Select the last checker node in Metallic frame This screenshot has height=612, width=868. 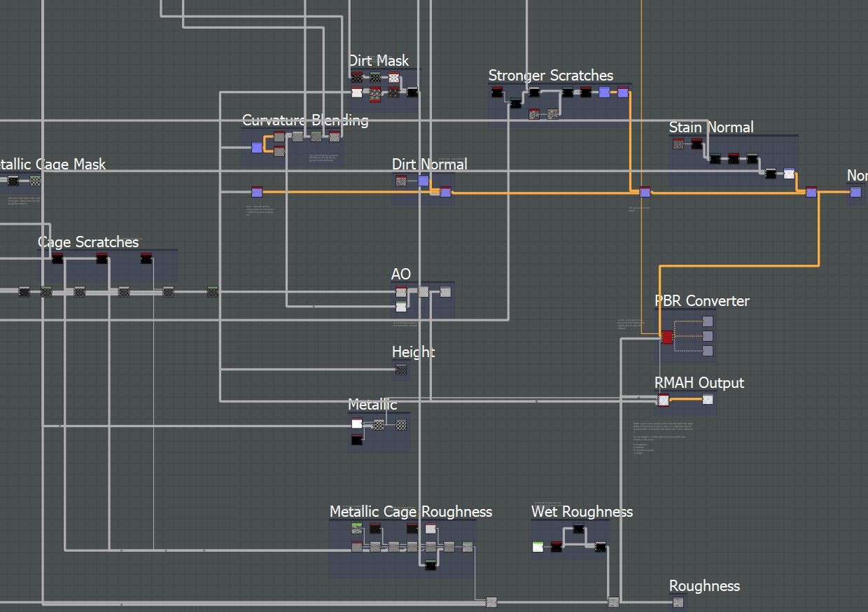(401, 424)
